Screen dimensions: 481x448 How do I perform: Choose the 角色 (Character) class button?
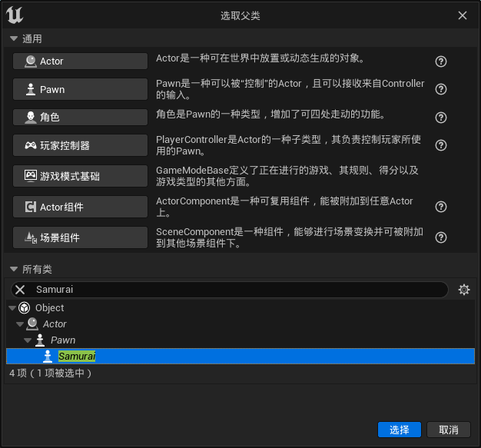point(80,118)
